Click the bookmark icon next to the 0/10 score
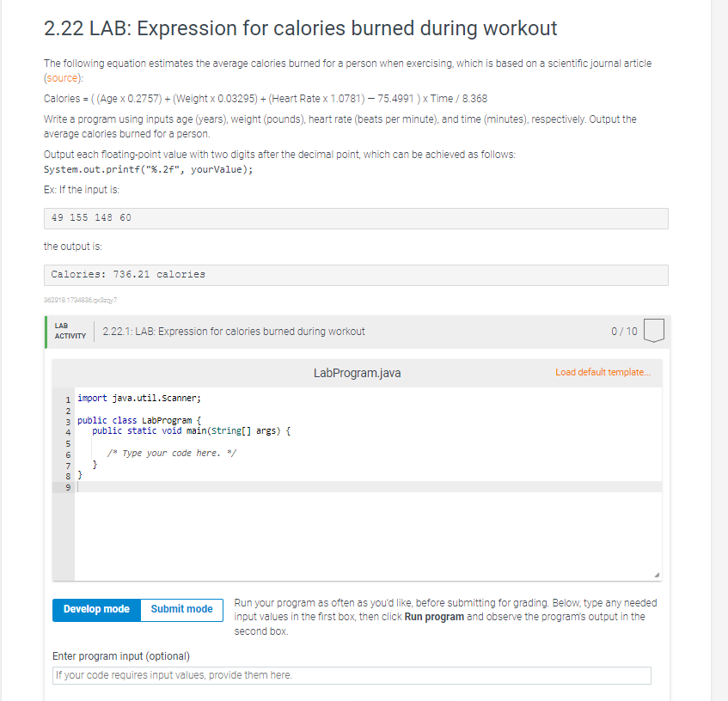Viewport: 728px width, 701px height. 653,331
